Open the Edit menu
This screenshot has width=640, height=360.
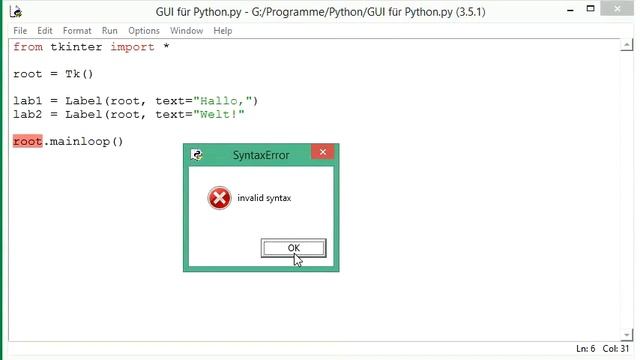tap(44, 31)
